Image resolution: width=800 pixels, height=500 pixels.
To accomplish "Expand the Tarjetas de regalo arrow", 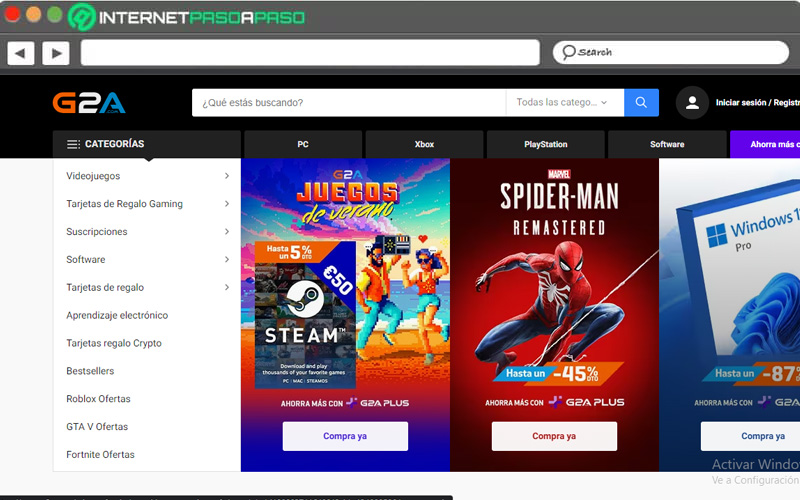I will tap(227, 287).
